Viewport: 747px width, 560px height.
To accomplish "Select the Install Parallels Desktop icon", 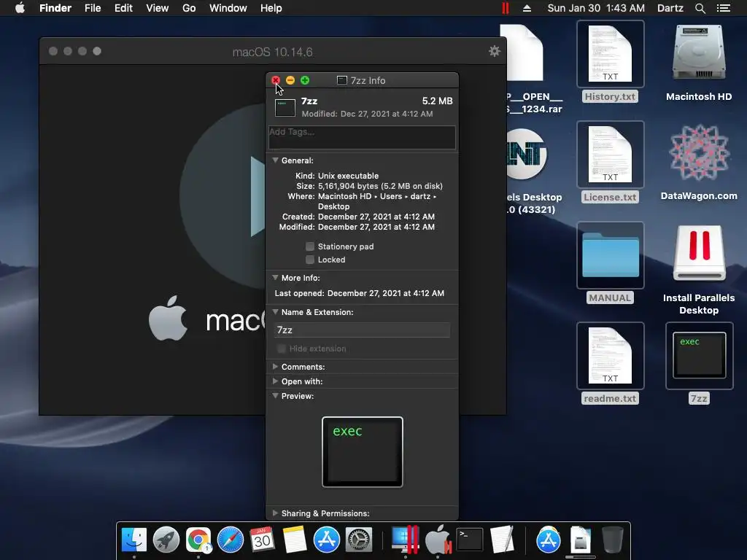I will pos(699,269).
